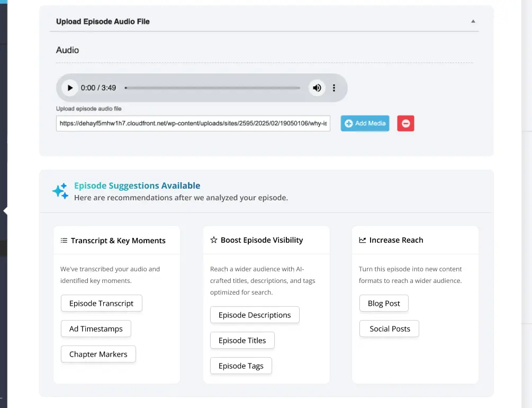Seek on the audio progress bar

click(212, 88)
